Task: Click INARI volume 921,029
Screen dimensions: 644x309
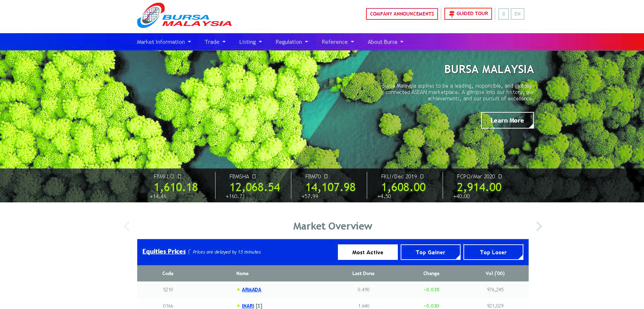Action: (x=495, y=306)
